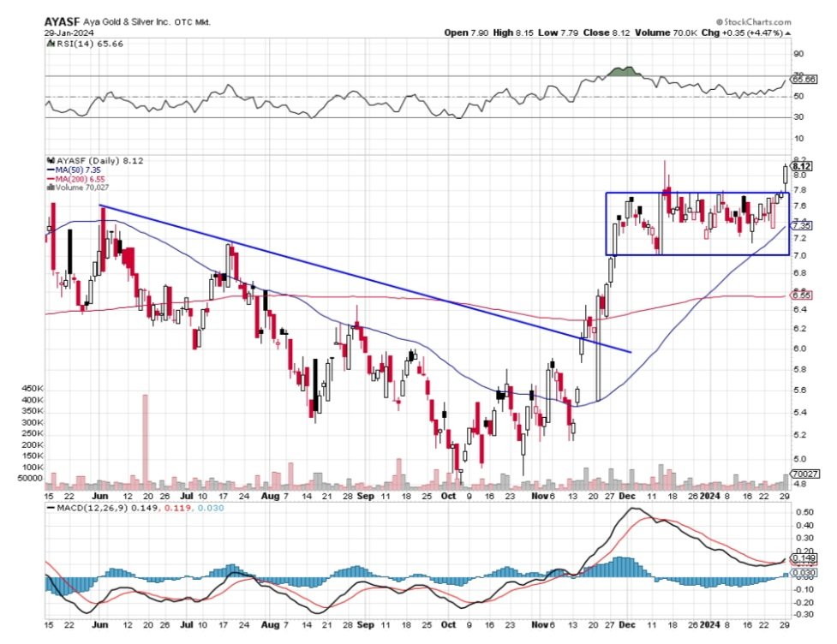Viewport: 837px width, 644px height.
Task: Click the 8.12 last price tag
Action: (802, 166)
